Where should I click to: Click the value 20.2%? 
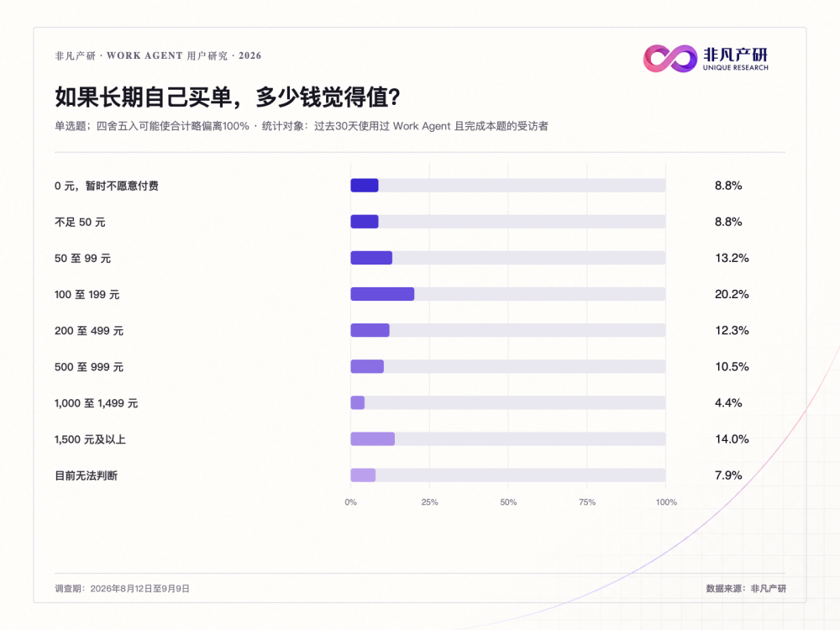click(x=732, y=294)
